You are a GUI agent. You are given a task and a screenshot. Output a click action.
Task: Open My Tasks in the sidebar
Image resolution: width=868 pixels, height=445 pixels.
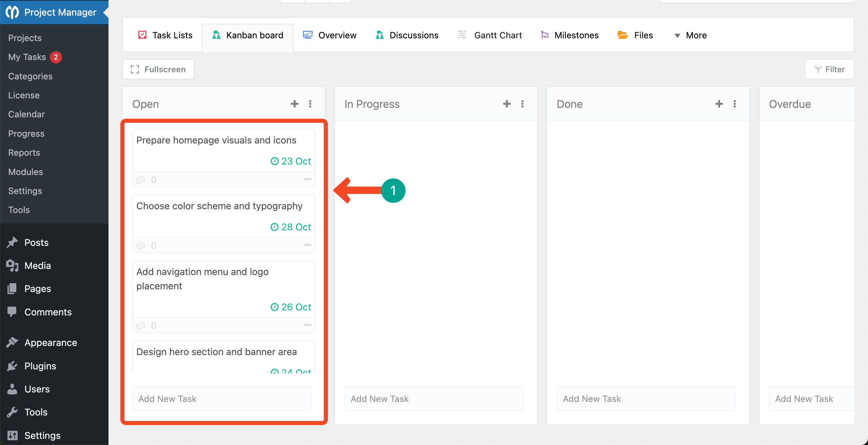click(27, 57)
